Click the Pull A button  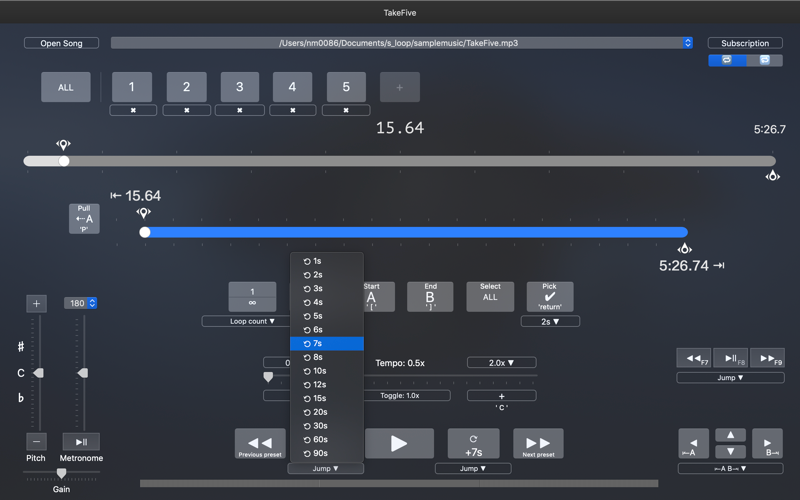[84, 219]
